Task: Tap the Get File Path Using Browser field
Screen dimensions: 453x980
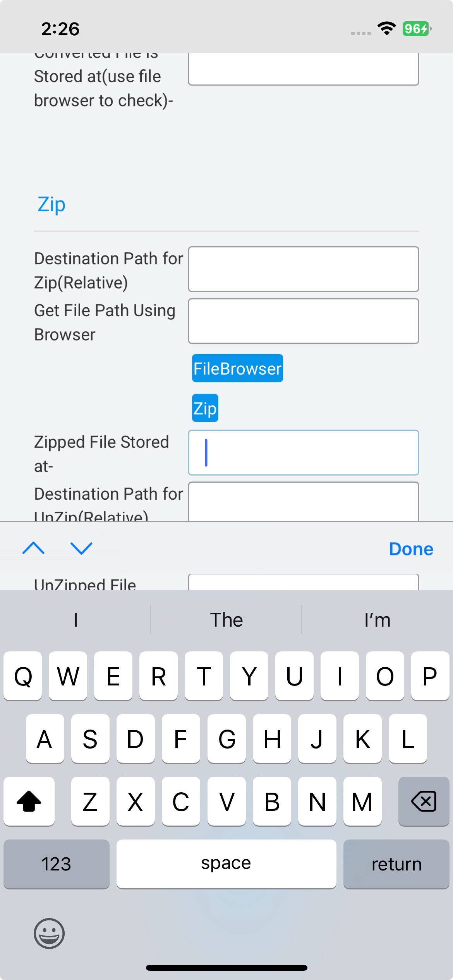Action: coord(303,321)
